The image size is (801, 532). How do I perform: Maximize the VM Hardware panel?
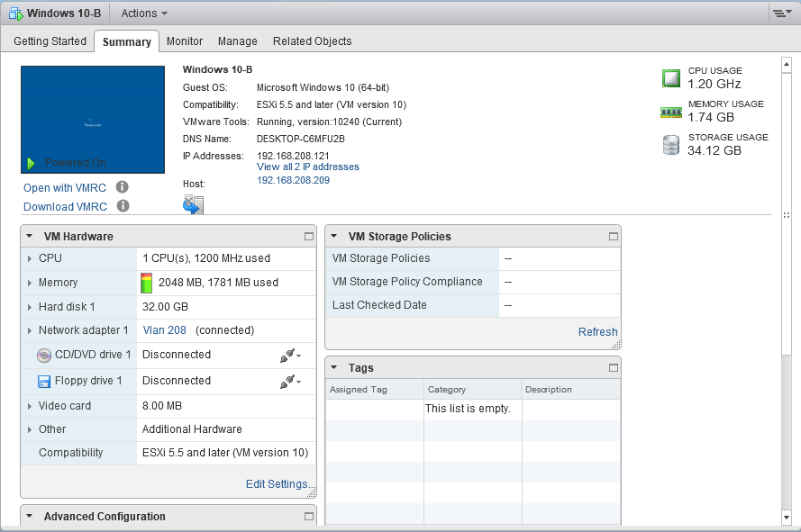pos(309,237)
